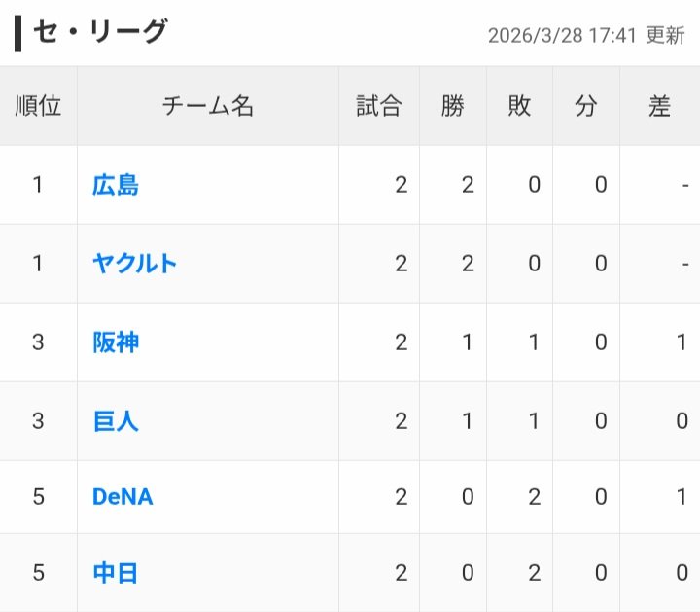700x612 pixels.
Task: Click 中日's 試合 games-played value
Action: [402, 574]
